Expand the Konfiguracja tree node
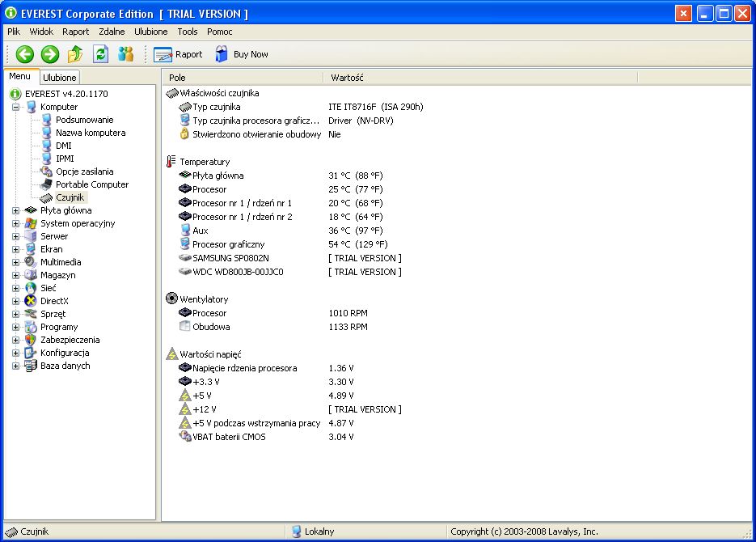Viewport: 756px width, 542px height. click(x=16, y=353)
